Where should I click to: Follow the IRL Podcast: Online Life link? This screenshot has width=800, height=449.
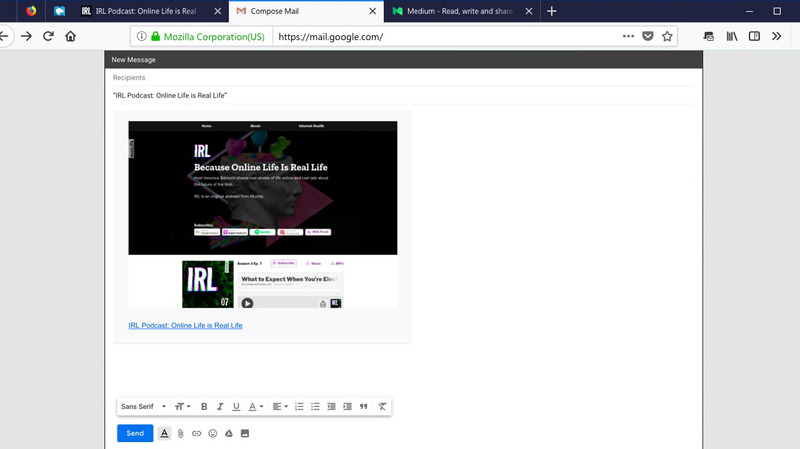185,325
